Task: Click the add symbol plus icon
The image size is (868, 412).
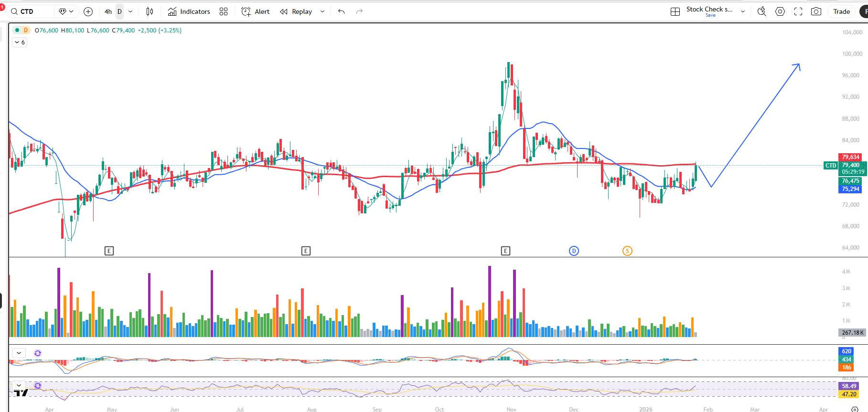Action: (88, 11)
